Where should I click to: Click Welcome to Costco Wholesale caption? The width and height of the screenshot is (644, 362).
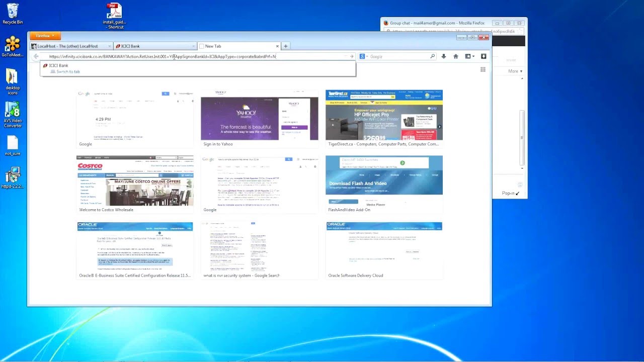click(x=106, y=210)
